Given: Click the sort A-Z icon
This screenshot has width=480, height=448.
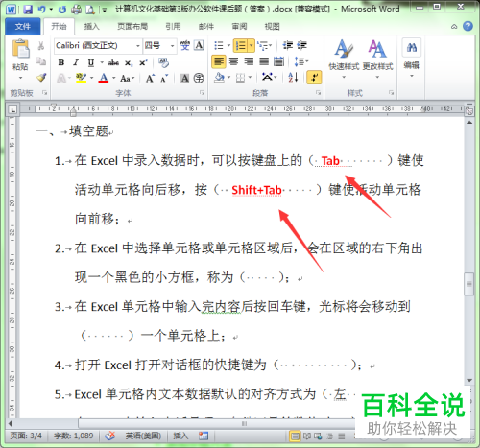Looking at the screenshot, I should click(293, 77).
